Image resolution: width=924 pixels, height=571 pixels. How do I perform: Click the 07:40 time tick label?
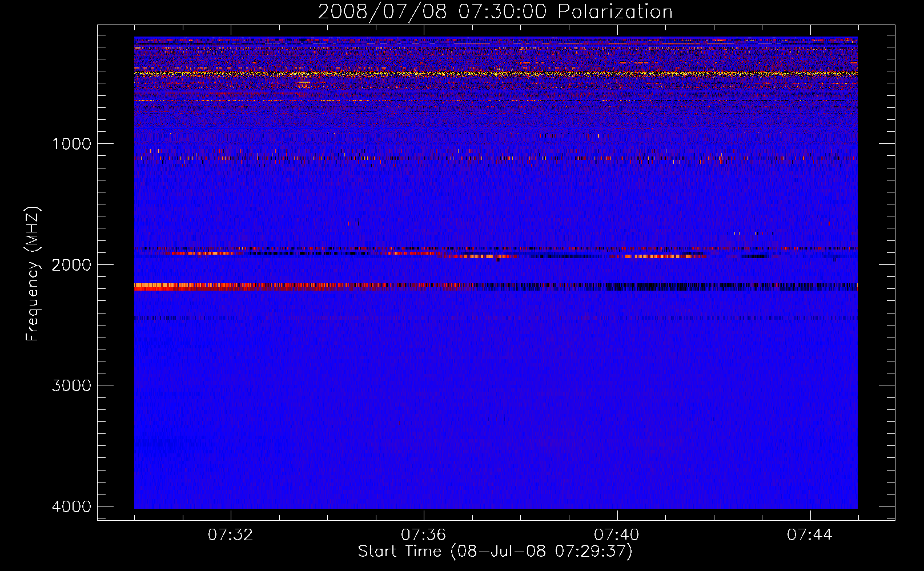click(x=617, y=535)
